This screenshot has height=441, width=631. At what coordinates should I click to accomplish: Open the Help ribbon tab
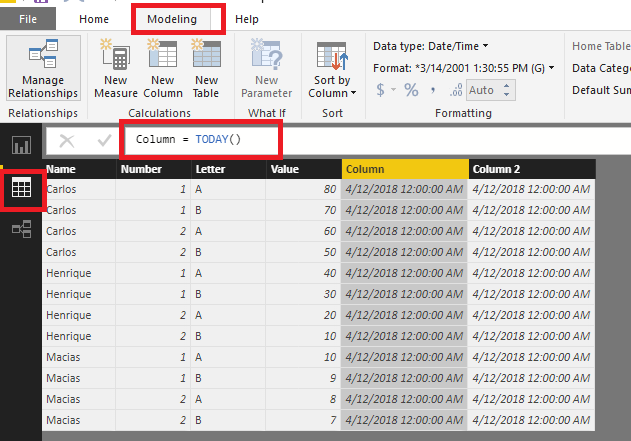point(247,19)
